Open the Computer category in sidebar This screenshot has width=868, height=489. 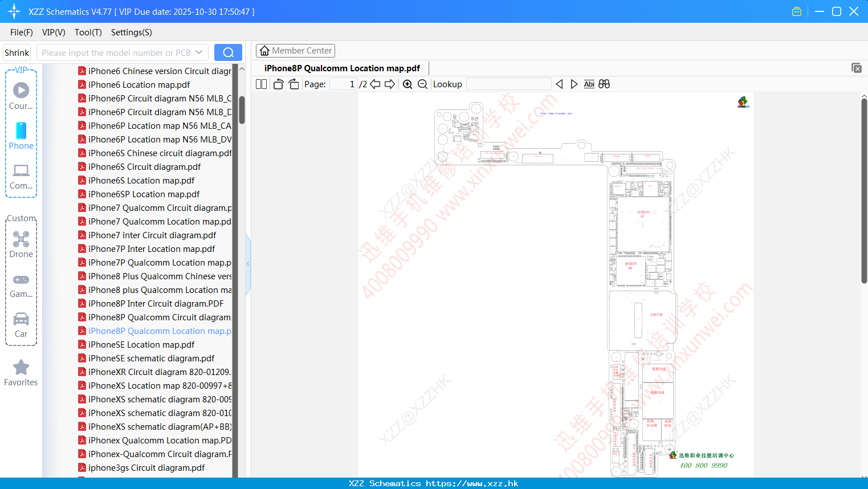(x=21, y=176)
